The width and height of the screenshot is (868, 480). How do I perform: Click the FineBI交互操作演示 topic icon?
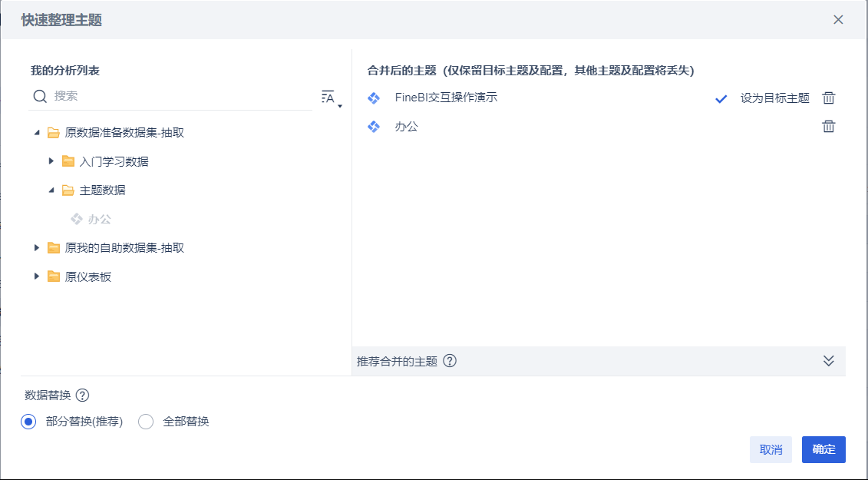click(x=374, y=98)
